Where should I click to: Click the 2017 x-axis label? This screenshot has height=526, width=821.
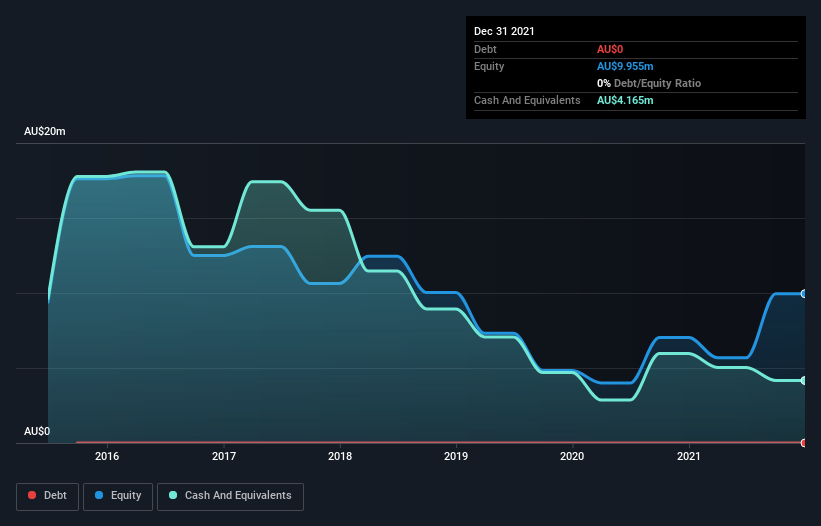point(224,456)
